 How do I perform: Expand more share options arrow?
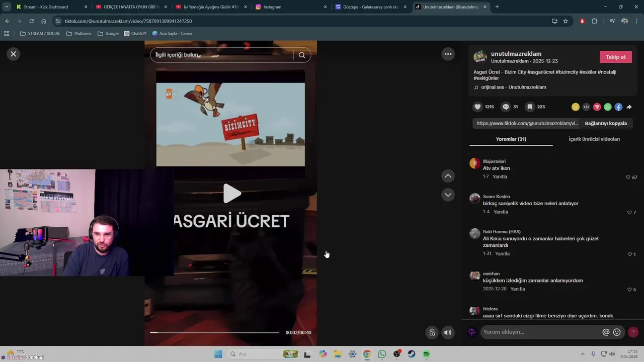tap(629, 107)
